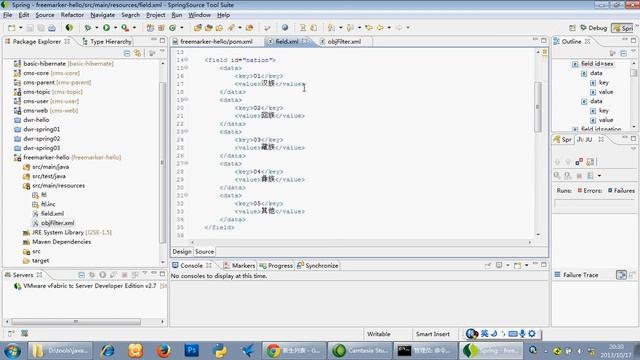Open the Open Perspective icon

click(x=572, y=28)
